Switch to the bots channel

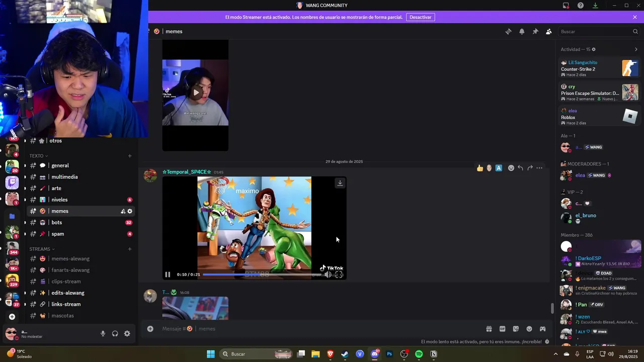point(80,222)
